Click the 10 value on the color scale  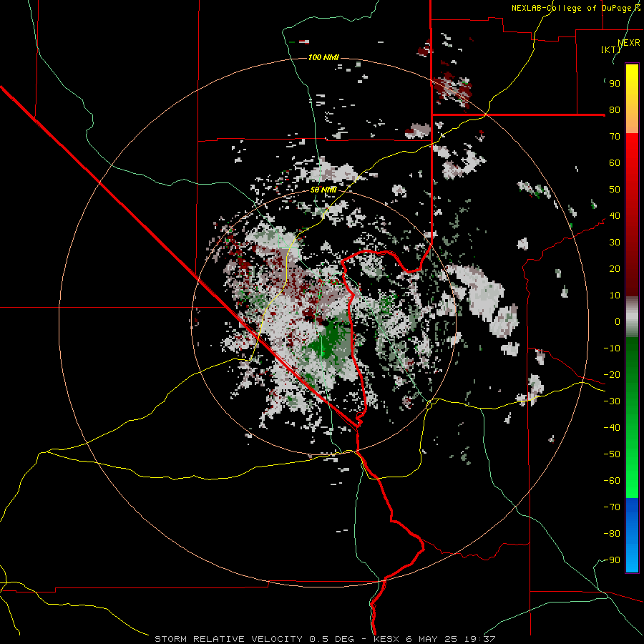coord(615,296)
